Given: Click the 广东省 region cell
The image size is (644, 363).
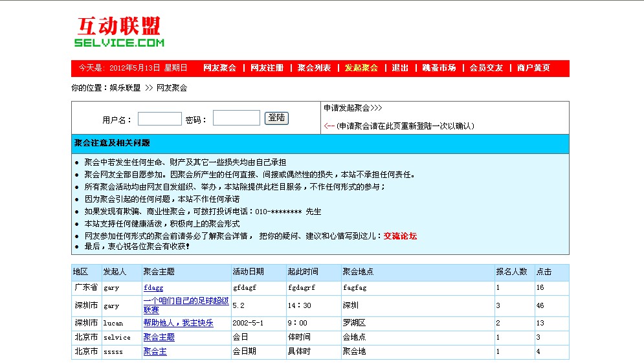Looking at the screenshot, I should [x=86, y=287].
